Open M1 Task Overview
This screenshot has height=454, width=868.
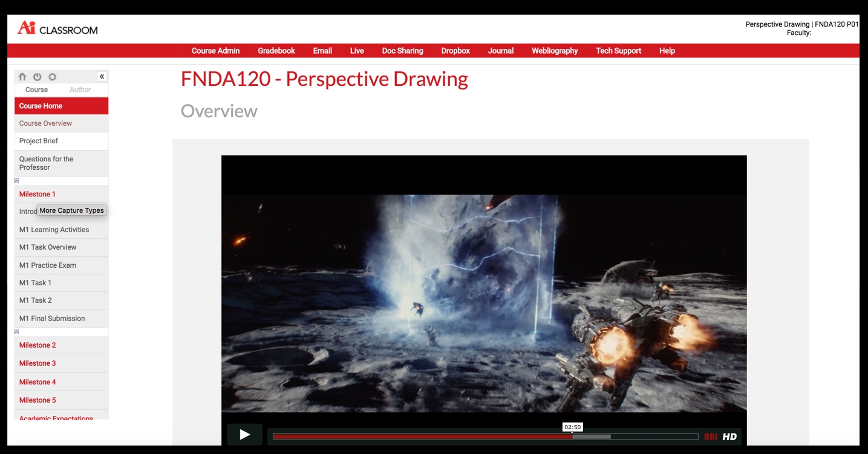[x=61, y=247]
